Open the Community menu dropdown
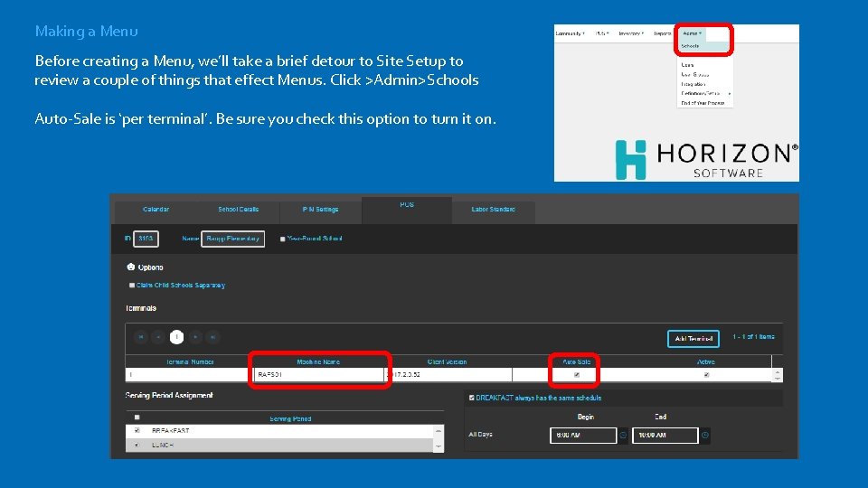Image resolution: width=868 pixels, height=488 pixels. point(570,33)
